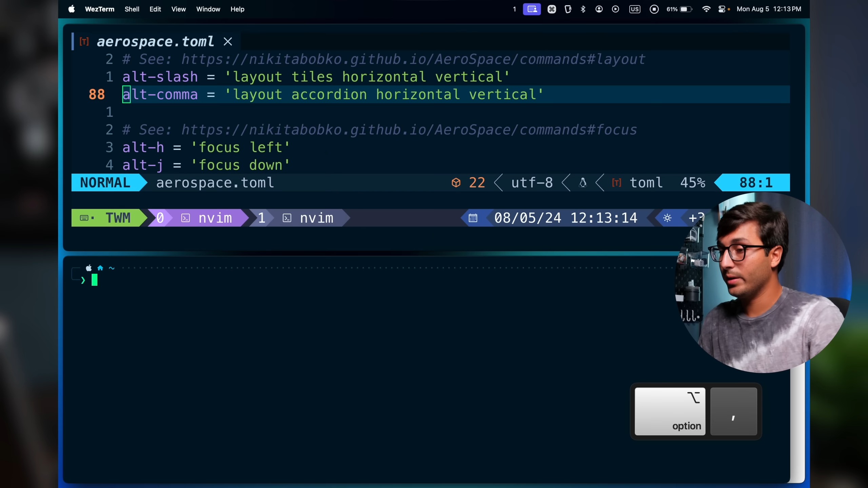This screenshot has width=868, height=488.
Task: Open the Shell menu
Action: click(132, 9)
